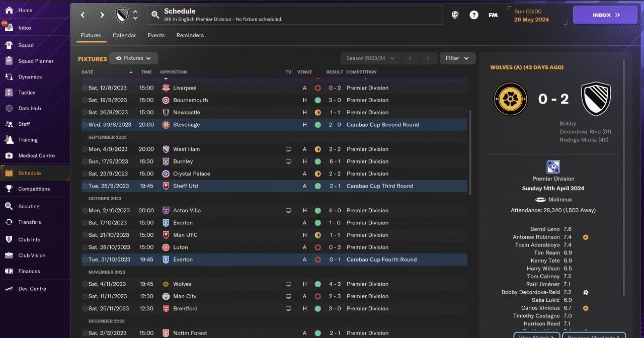The height and width of the screenshot is (338, 644).
Task: Switch to the Reminders tab
Action: 190,36
